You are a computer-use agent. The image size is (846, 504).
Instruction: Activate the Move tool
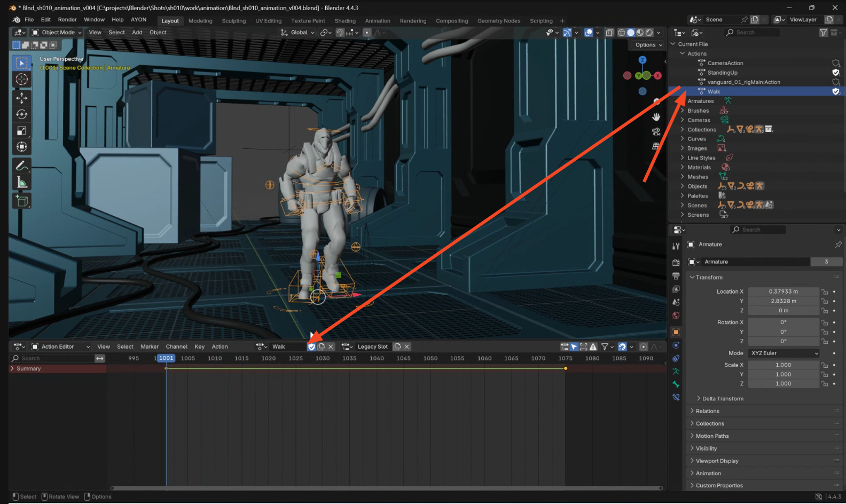click(x=22, y=98)
